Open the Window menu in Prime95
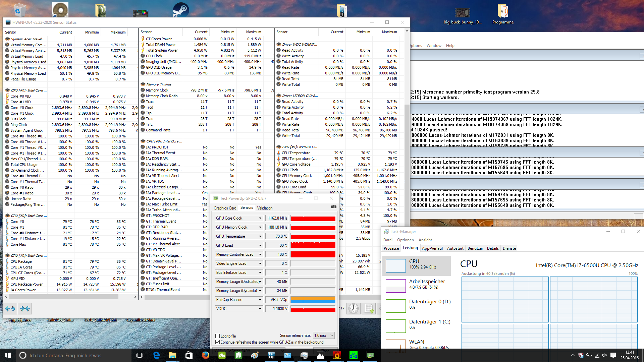This screenshot has width=644, height=362. click(434, 46)
